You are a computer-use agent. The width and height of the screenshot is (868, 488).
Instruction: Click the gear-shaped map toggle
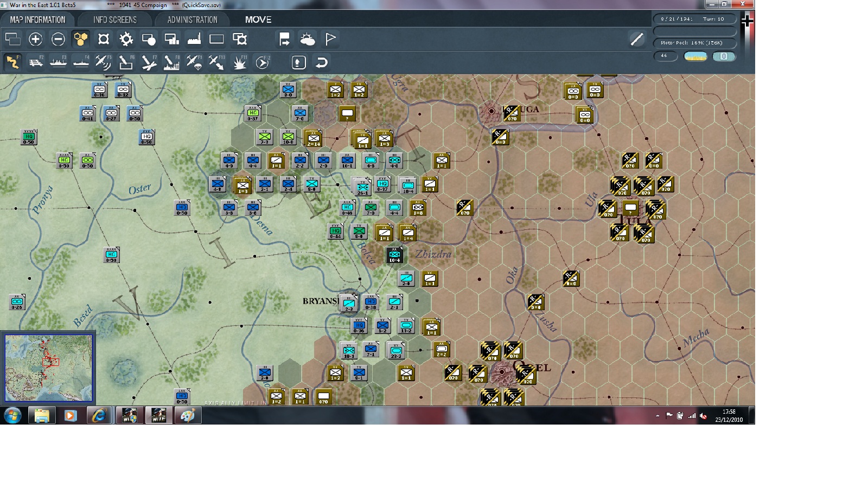pos(126,39)
